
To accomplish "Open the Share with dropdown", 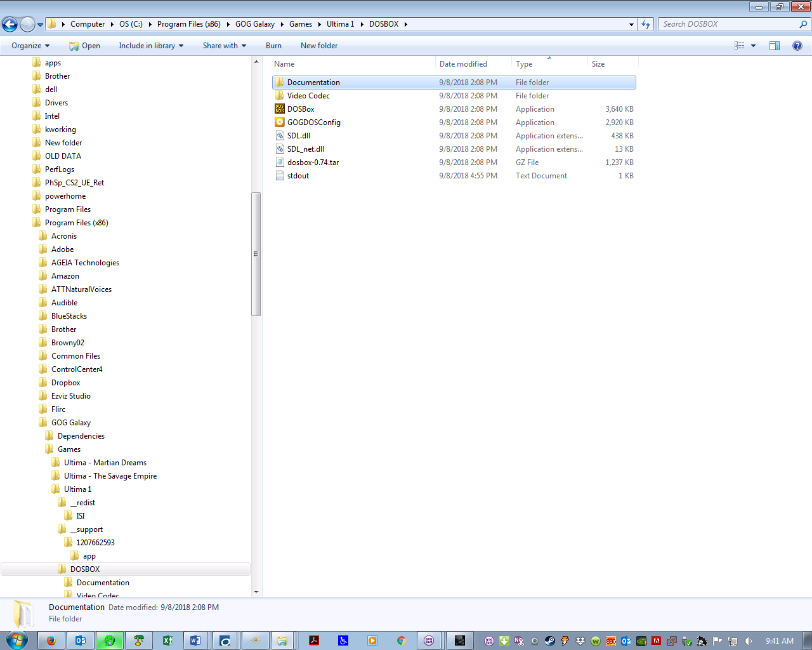I will click(x=224, y=46).
